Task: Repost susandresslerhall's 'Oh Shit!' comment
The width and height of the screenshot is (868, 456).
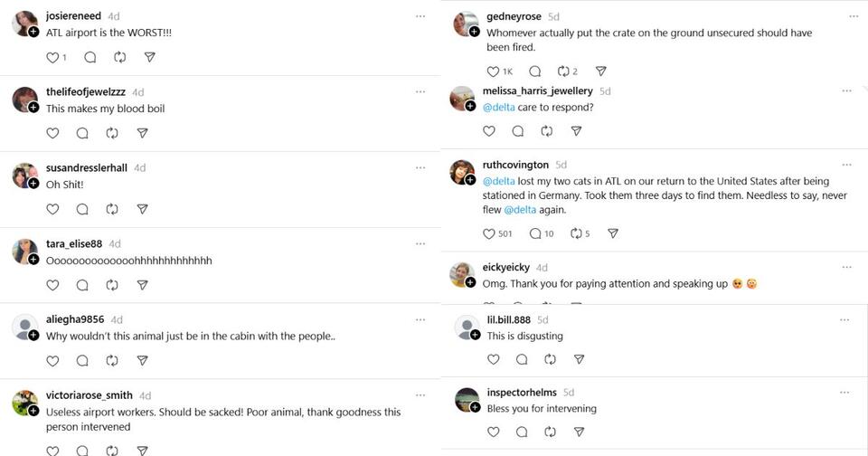Action: 112,209
